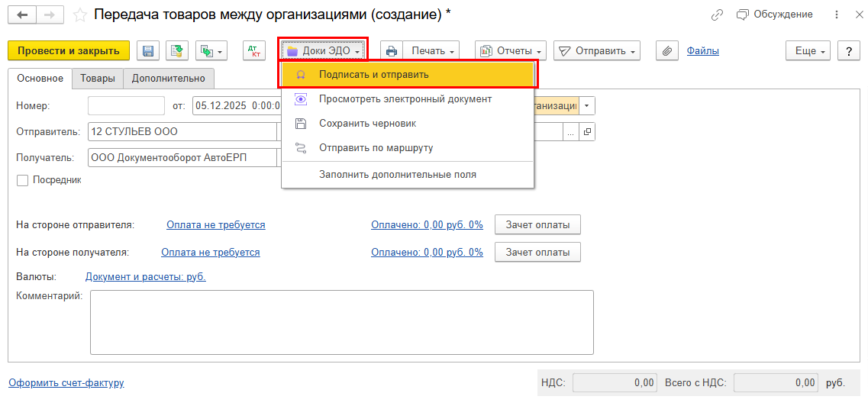Open the Оформить счет-фактуру link

66,382
